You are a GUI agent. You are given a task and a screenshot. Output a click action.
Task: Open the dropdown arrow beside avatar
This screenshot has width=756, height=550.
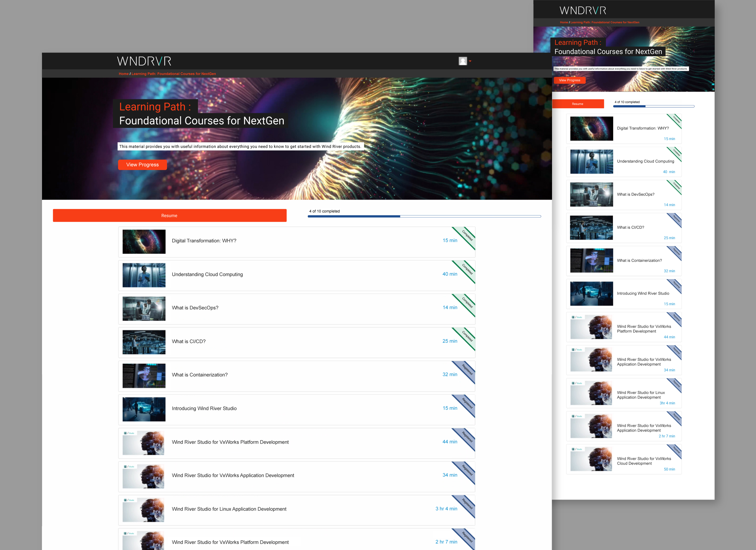tap(470, 61)
